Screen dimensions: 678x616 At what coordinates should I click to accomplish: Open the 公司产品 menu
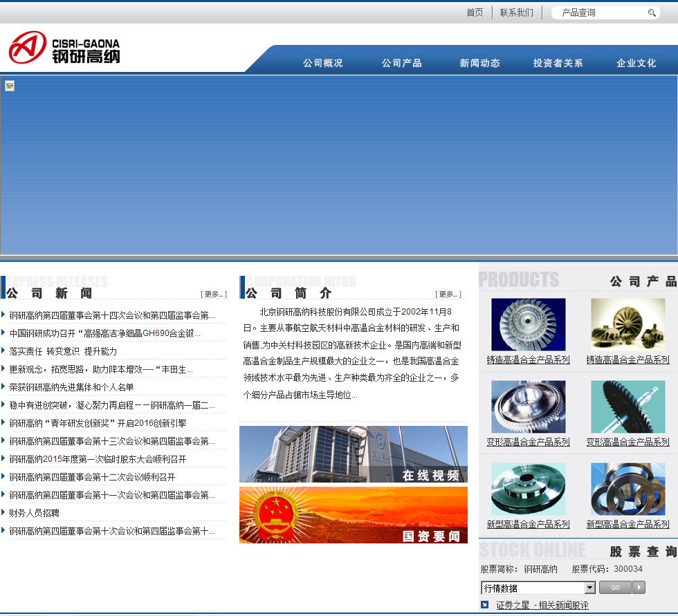click(x=402, y=63)
